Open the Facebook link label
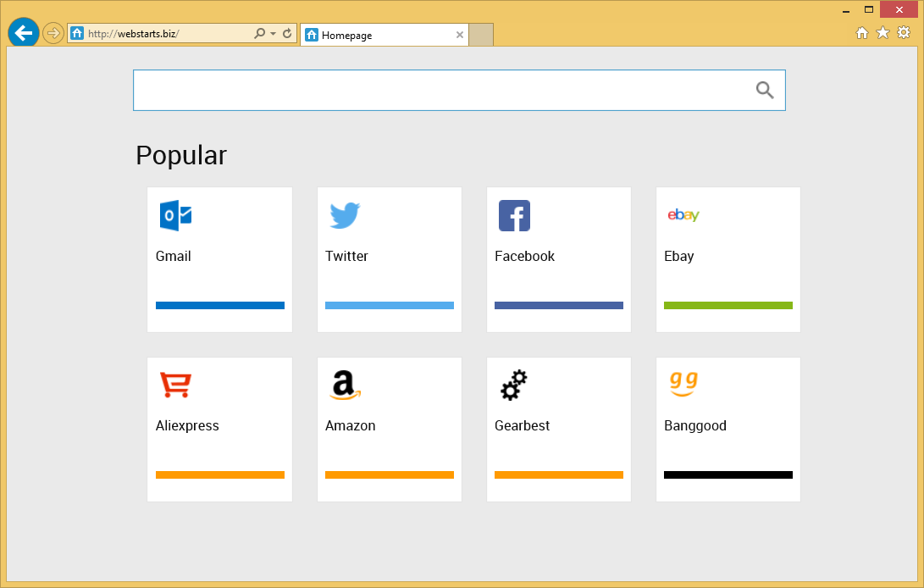Image resolution: width=924 pixels, height=588 pixels. pyautogui.click(x=524, y=256)
